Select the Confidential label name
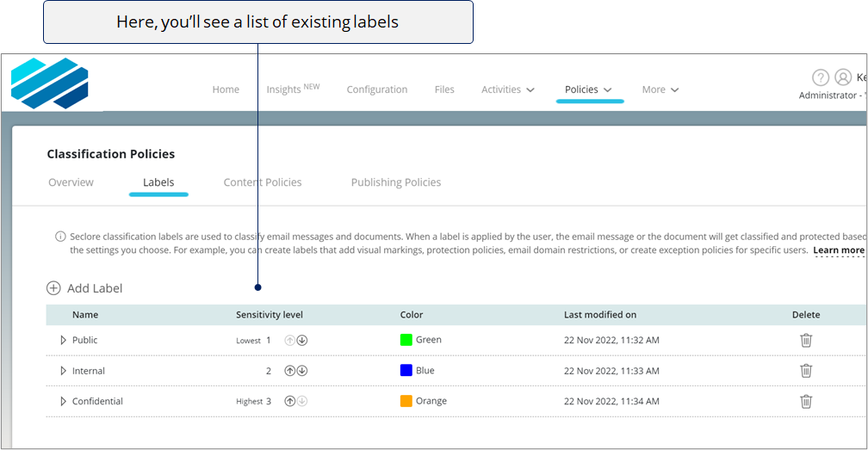Screen dimensions: 868x450 (x=97, y=401)
